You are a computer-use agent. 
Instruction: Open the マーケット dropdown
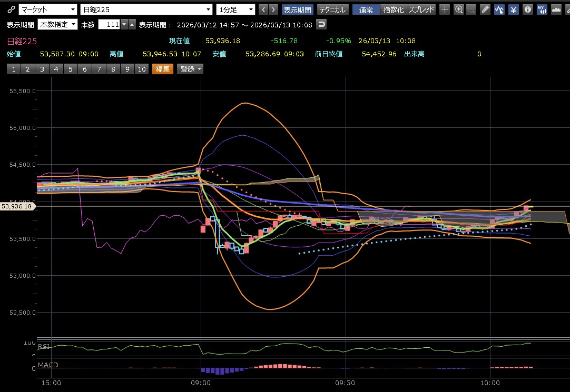[47, 9]
